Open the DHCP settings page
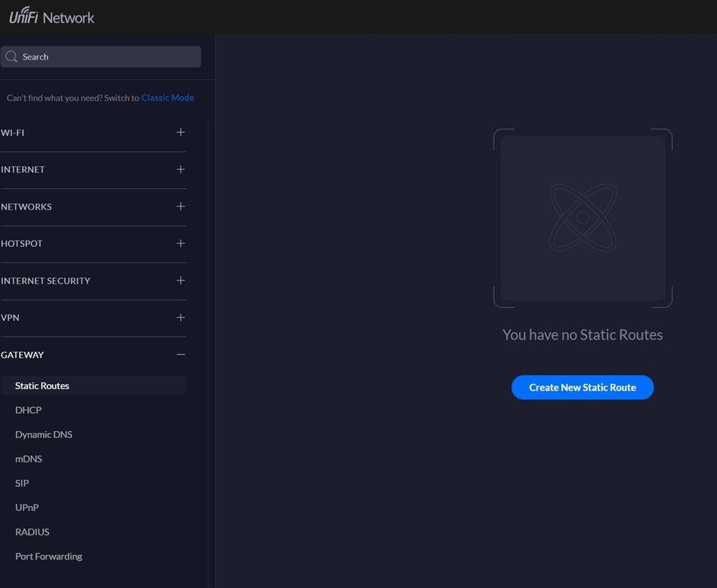The image size is (717, 588). pos(29,411)
